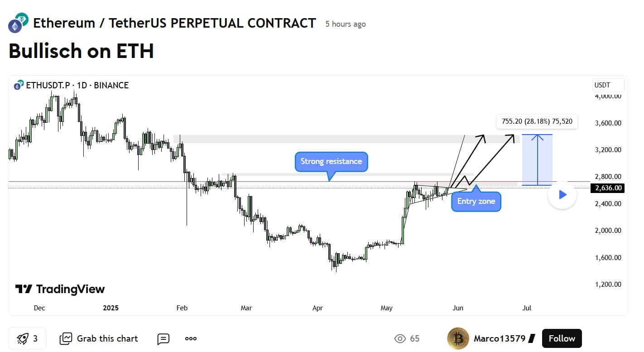Click the TradingView logo on chart
Viewport: 644px width, 352px height.
click(60, 289)
